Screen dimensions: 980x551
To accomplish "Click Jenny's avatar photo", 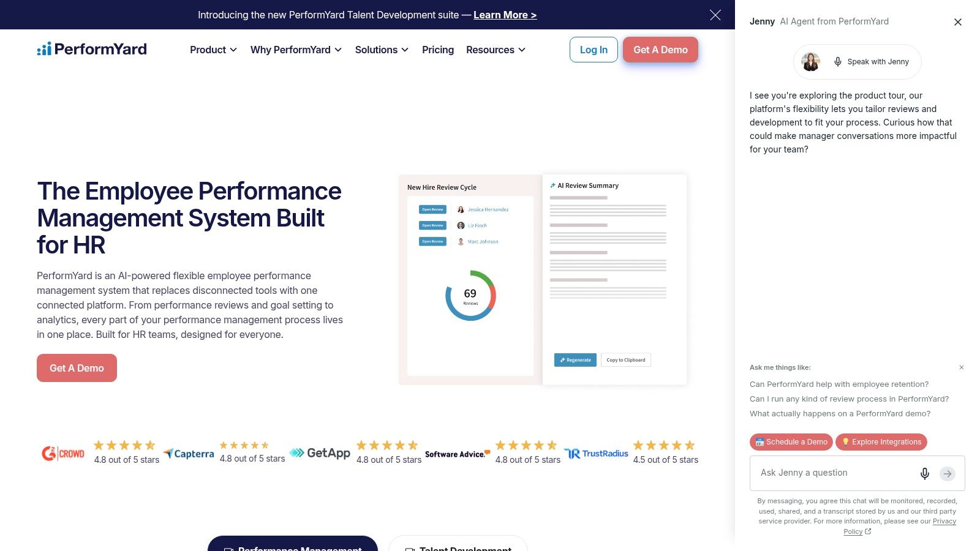I will click(811, 62).
